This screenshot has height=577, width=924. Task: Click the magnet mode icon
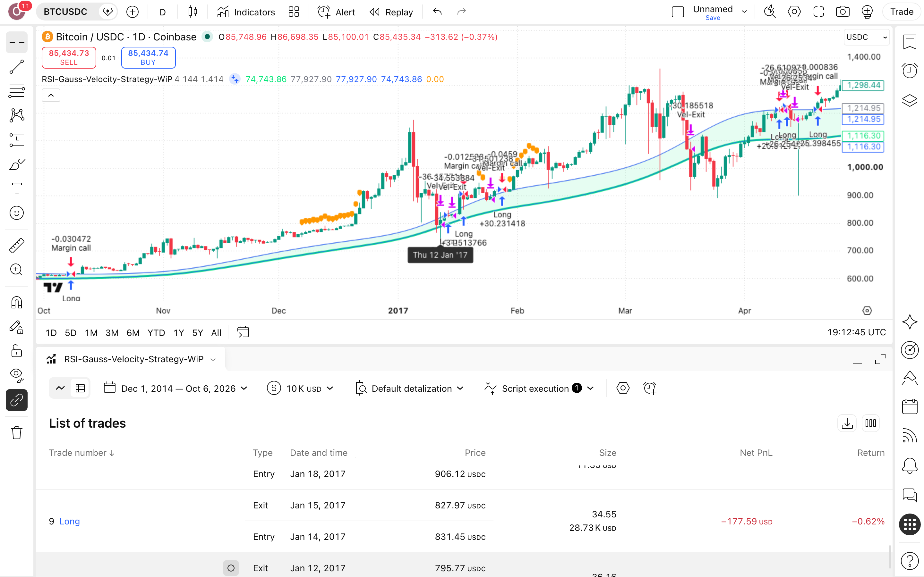click(x=16, y=303)
